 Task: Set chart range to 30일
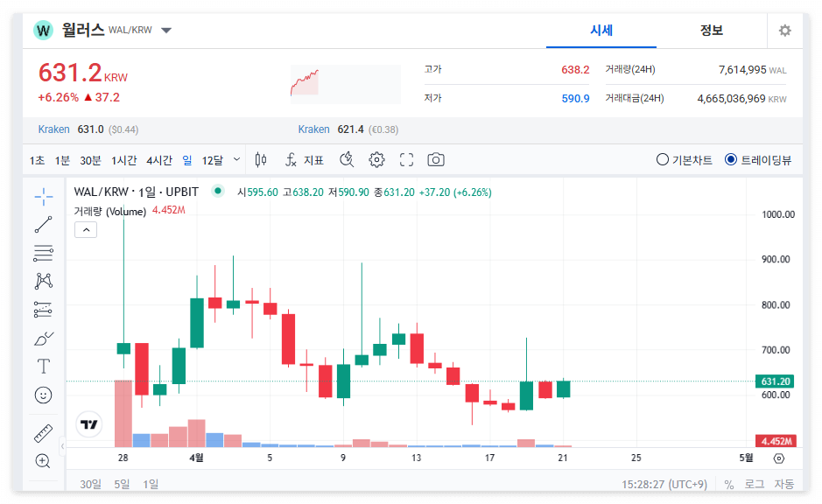tap(91, 484)
